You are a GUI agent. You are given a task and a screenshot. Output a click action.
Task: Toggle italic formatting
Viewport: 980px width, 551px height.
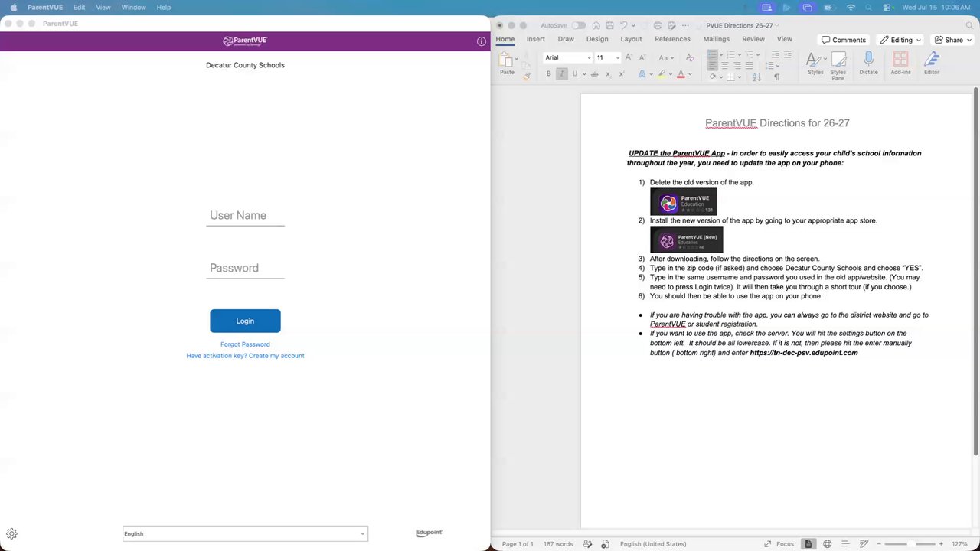(x=561, y=74)
